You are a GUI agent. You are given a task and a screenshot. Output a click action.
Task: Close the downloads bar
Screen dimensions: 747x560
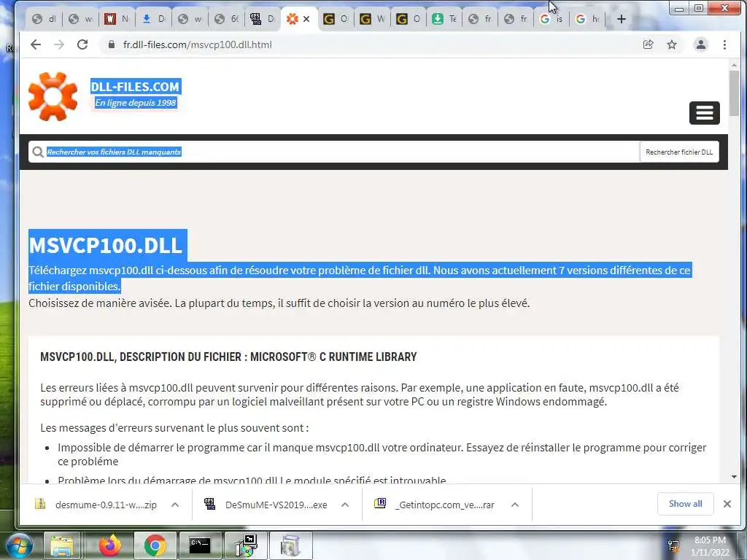tap(727, 504)
